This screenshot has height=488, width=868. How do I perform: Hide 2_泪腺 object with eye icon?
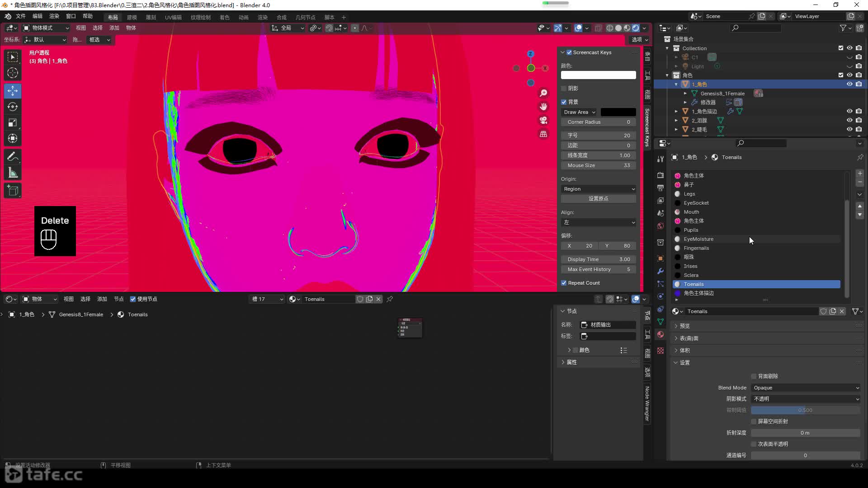coord(849,120)
